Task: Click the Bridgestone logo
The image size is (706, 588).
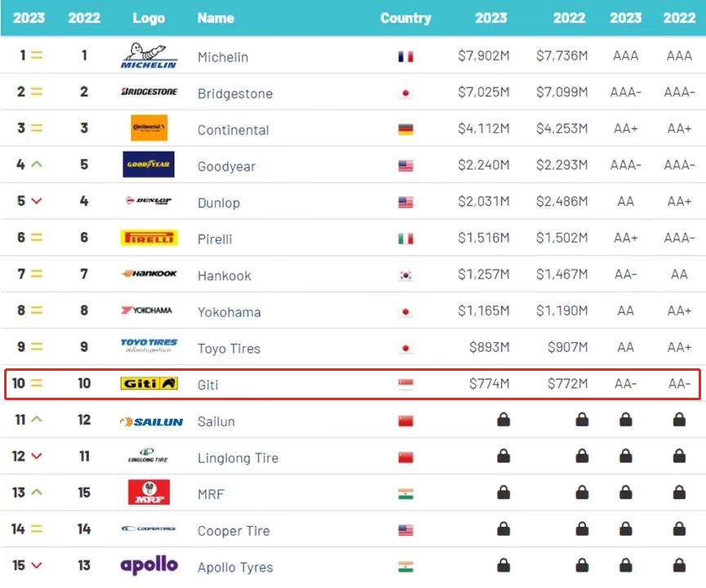Action: 149,92
